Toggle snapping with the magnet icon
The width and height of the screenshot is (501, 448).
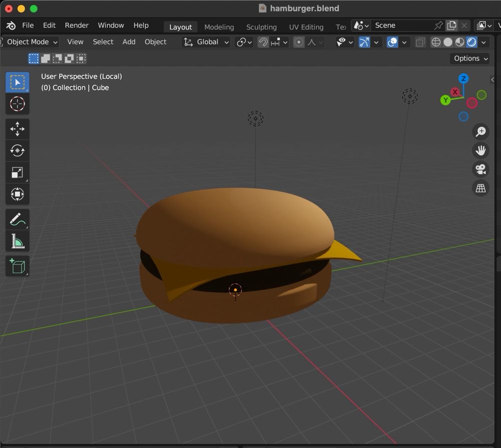[x=263, y=42]
